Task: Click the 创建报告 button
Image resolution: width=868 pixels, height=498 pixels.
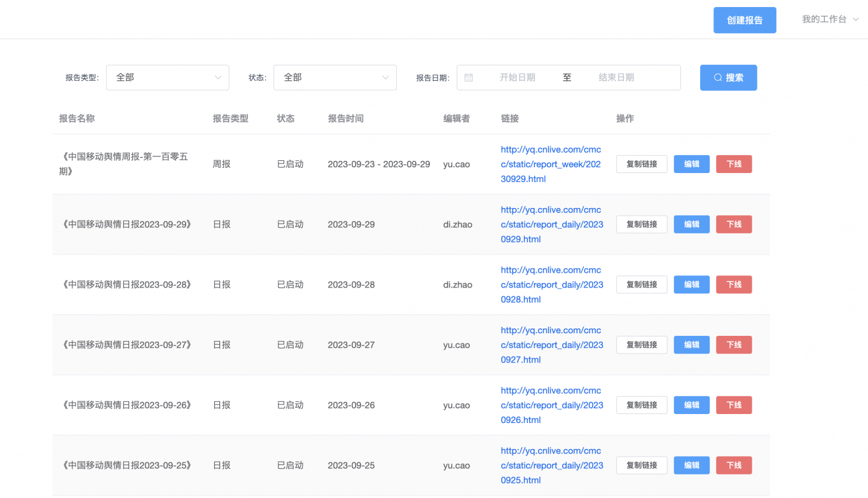Action: click(745, 20)
